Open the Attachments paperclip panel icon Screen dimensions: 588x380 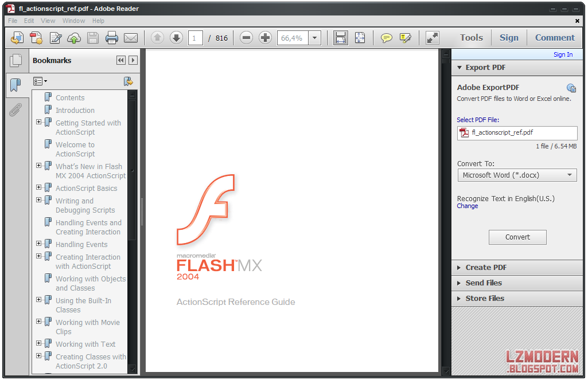pyautogui.click(x=15, y=110)
